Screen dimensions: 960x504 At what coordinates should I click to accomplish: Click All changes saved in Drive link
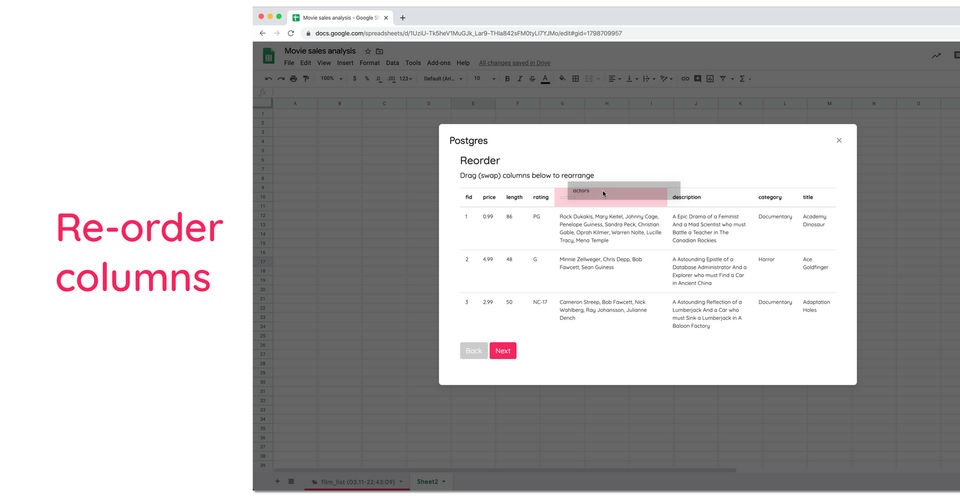pyautogui.click(x=514, y=63)
